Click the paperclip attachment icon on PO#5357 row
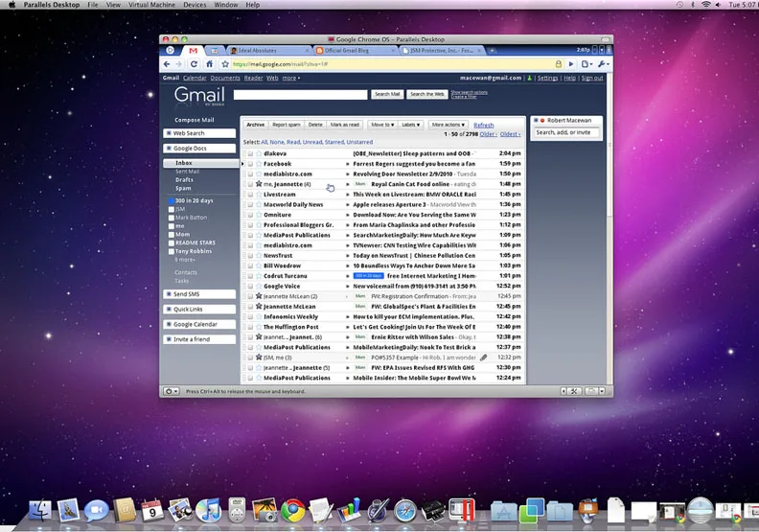Viewport: 759px width, 532px height. [483, 358]
